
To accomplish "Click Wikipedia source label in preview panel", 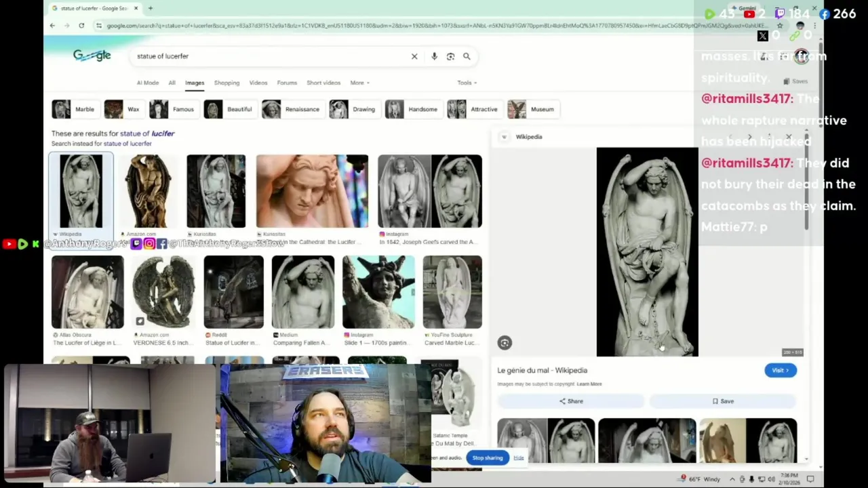I will [x=529, y=137].
